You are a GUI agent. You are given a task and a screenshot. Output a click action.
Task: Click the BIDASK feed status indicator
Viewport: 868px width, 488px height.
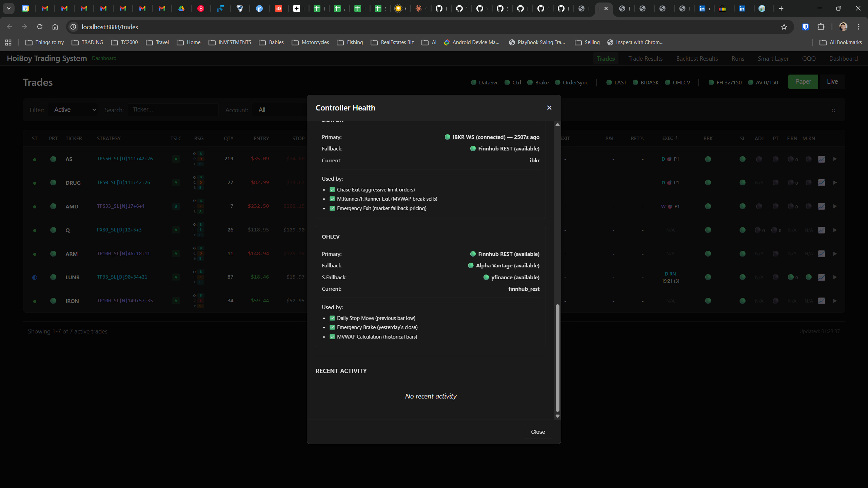(x=646, y=82)
